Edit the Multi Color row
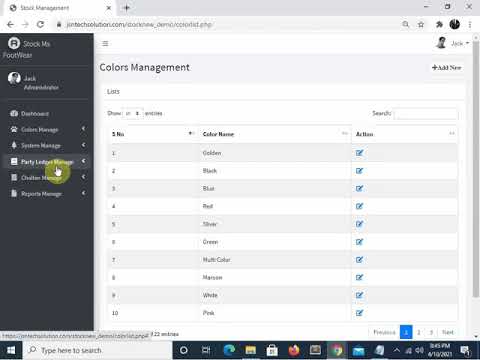 pos(359,260)
